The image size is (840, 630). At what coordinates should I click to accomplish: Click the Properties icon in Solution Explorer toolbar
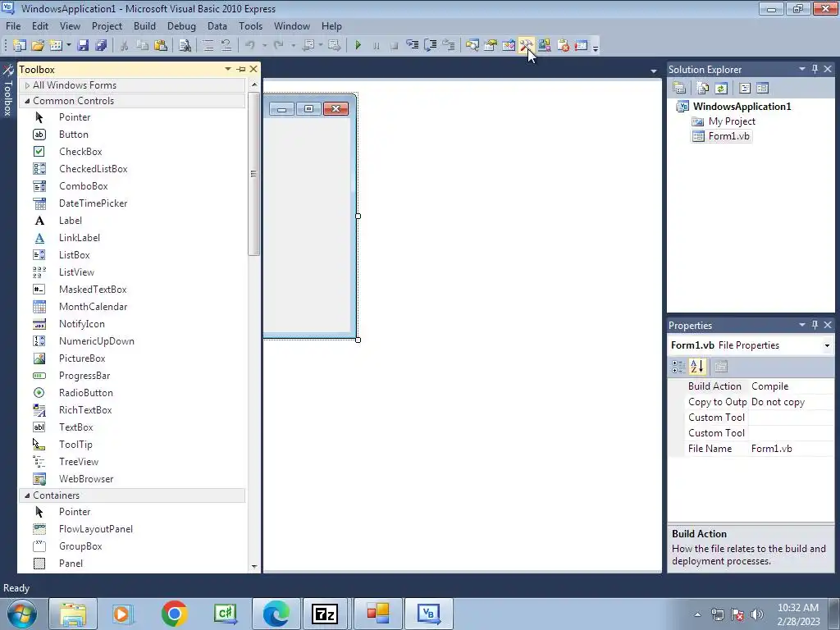coord(679,88)
